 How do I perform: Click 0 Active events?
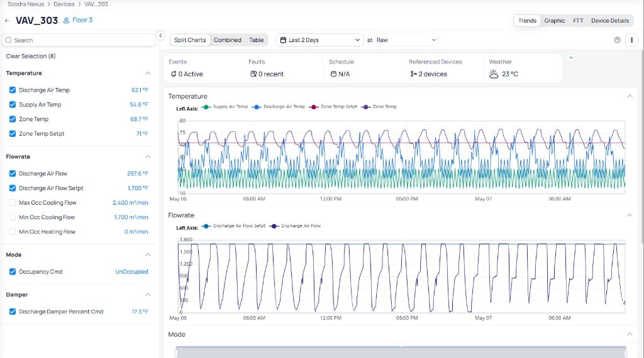coord(191,74)
